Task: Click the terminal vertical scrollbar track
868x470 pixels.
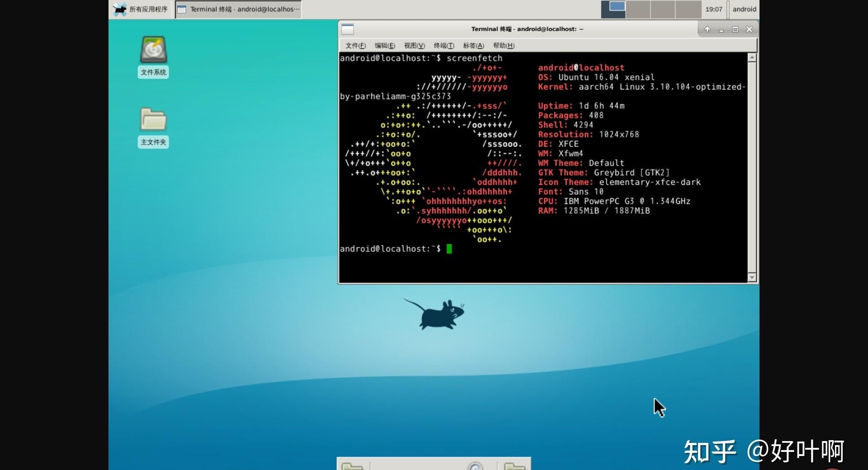Action: pos(752,167)
